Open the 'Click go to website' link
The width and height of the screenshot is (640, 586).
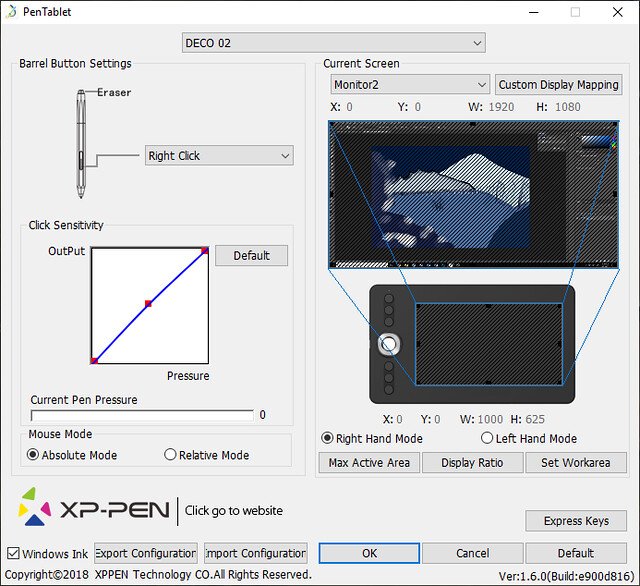(x=233, y=510)
